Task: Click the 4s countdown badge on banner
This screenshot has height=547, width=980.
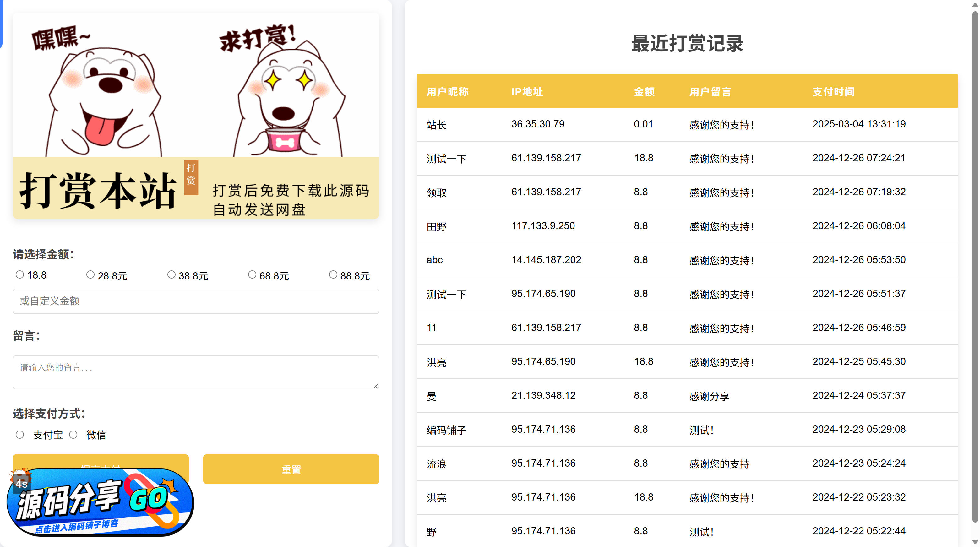Action: [x=21, y=484]
